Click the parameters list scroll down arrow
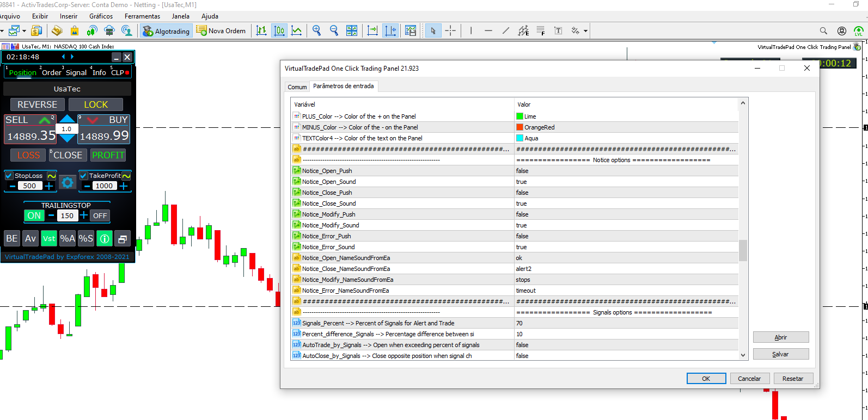 point(743,355)
